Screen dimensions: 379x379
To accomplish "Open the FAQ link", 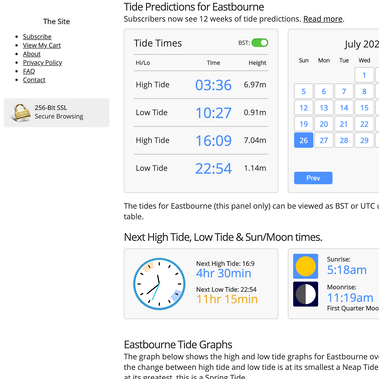I will 29,71.
